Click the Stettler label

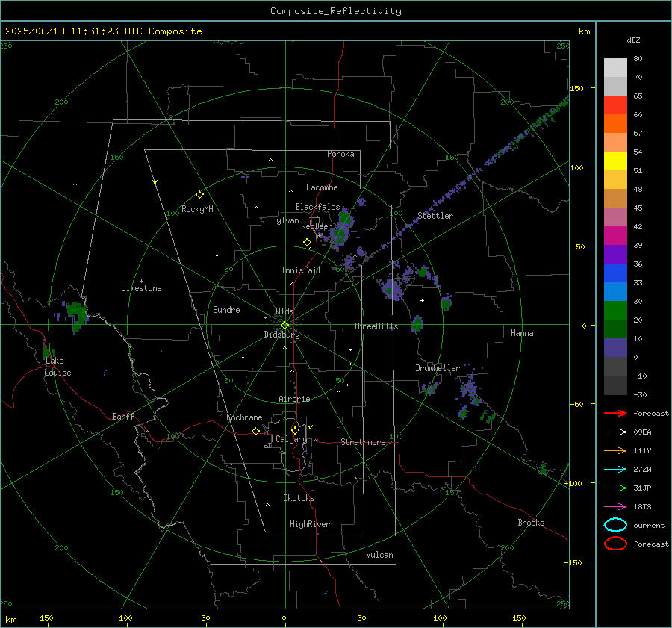click(435, 216)
